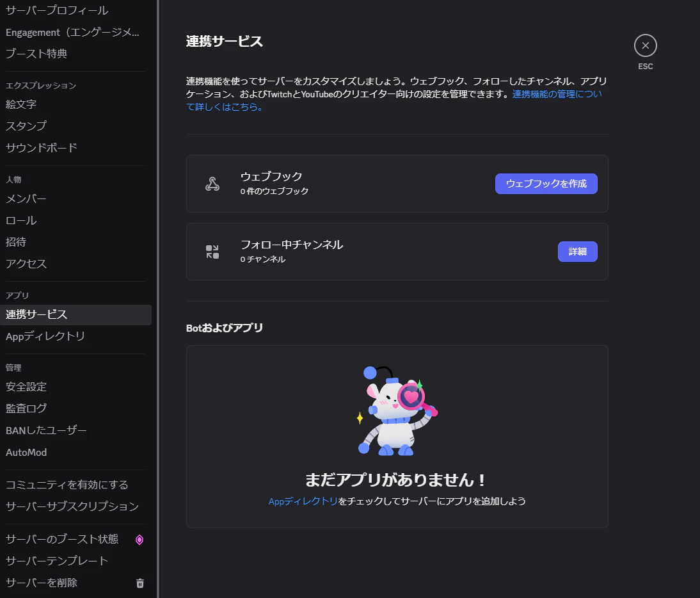Click the エクスプレッション section label

pyautogui.click(x=40, y=86)
